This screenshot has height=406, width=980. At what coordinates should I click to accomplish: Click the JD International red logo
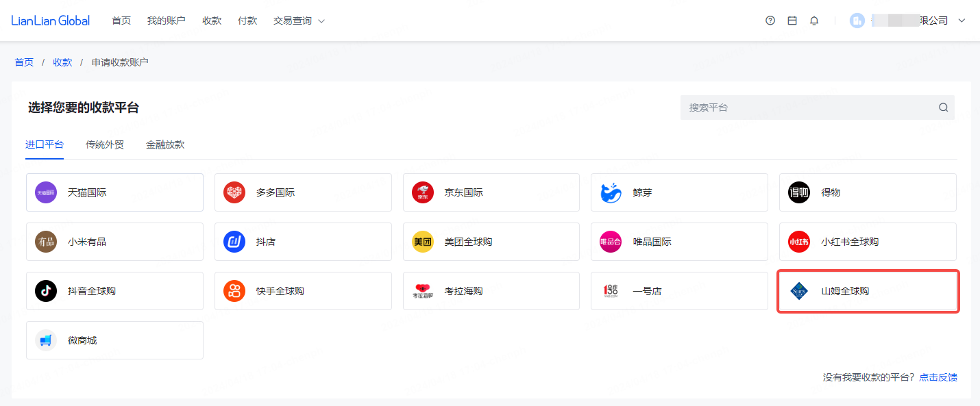pyautogui.click(x=423, y=192)
